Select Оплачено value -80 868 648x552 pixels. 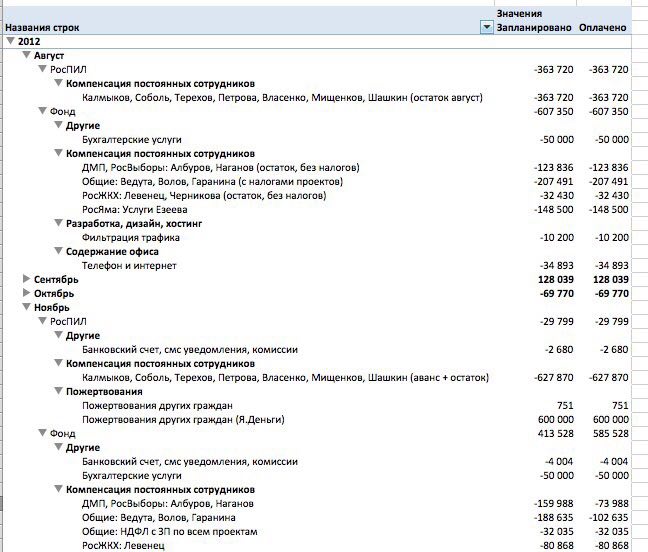tap(611, 546)
